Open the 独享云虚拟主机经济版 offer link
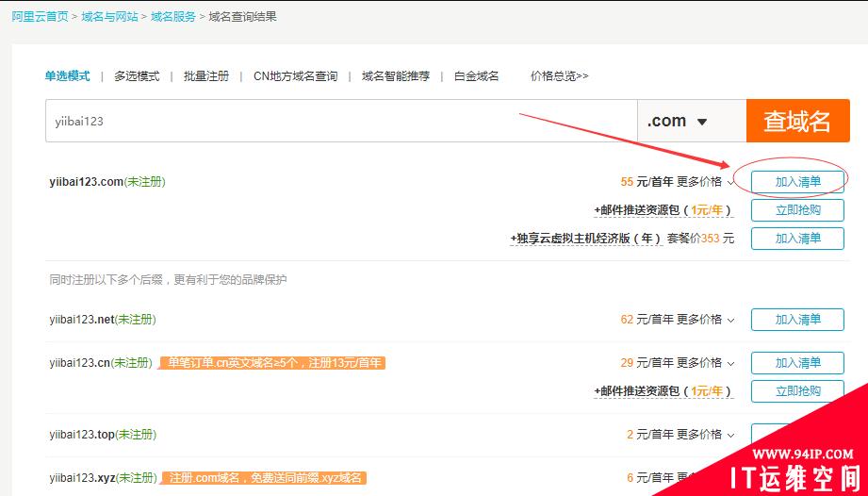This screenshot has width=868, height=496. click(585, 239)
